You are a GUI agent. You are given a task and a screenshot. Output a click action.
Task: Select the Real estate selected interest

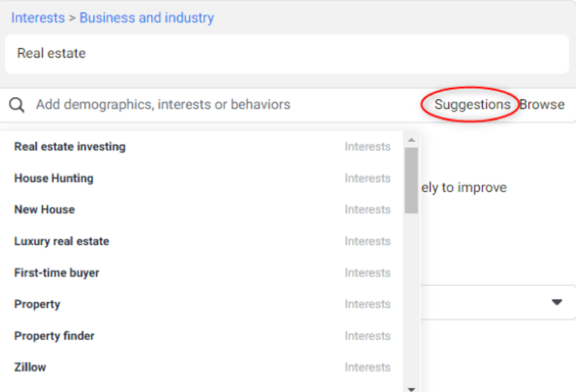pos(287,54)
